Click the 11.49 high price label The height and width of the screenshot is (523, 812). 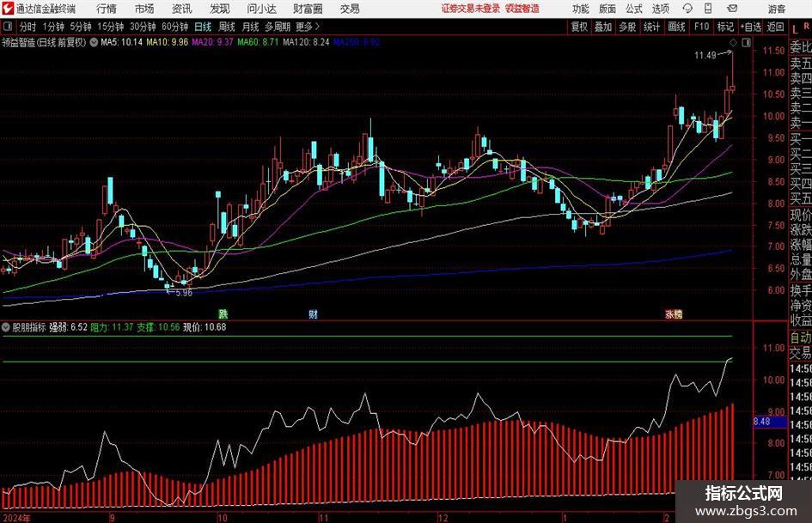[x=705, y=56]
